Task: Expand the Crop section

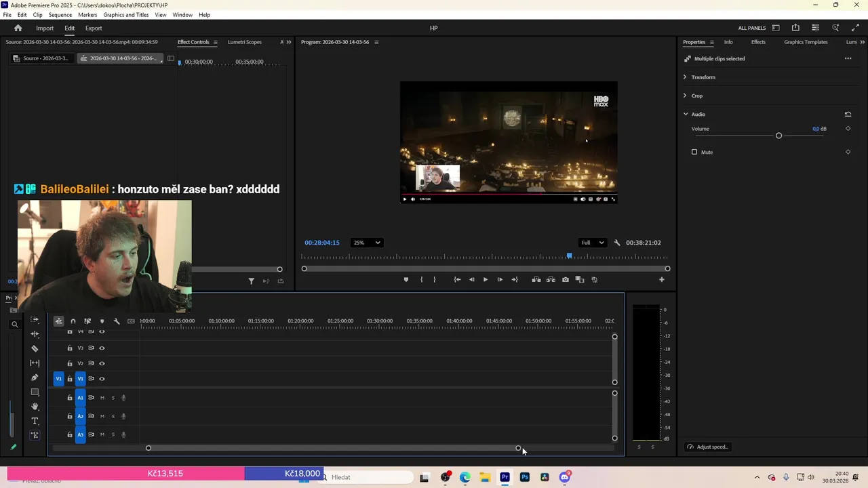Action: point(685,96)
